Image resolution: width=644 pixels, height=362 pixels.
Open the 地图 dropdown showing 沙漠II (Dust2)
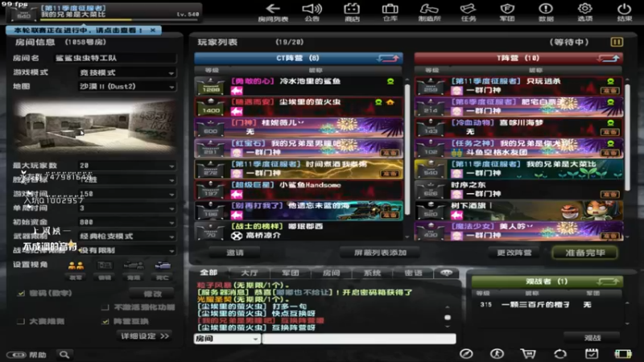coord(127,87)
